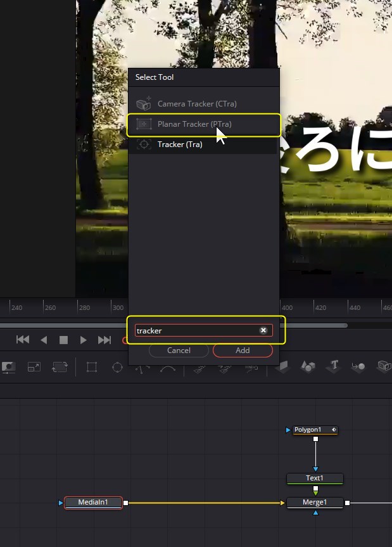Click the Polygon1 output square

(316, 439)
